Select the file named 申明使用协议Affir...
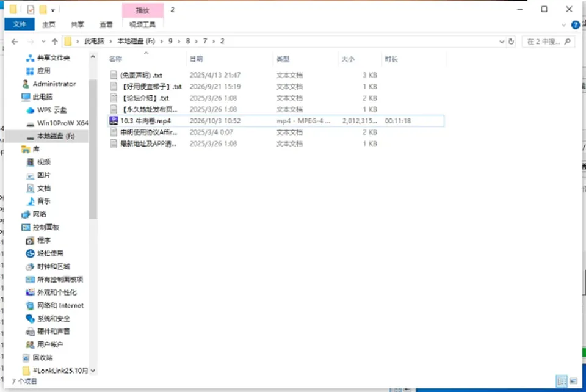The image size is (586, 392). point(149,132)
